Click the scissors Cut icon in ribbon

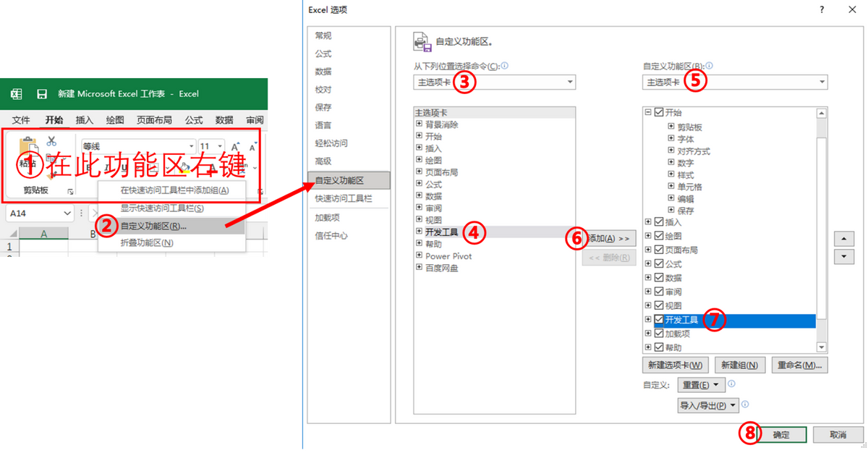click(x=51, y=141)
